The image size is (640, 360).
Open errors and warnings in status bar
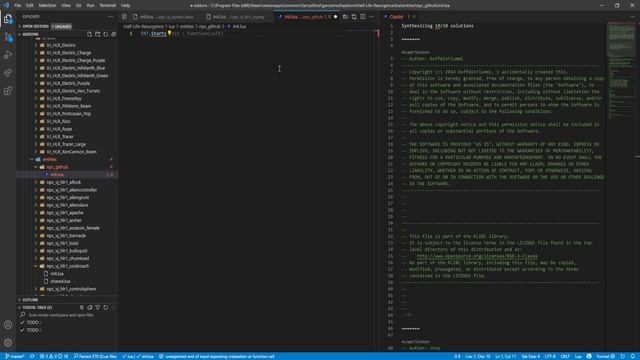[54, 356]
